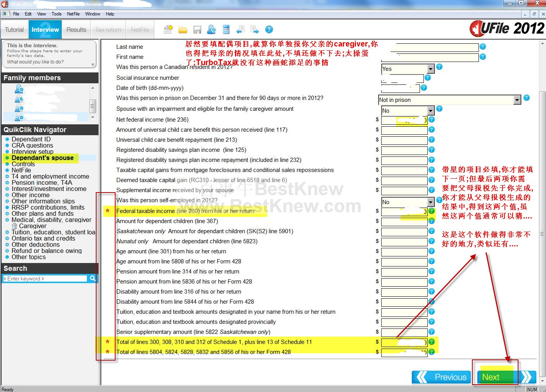Expand Medical, disability, caregiver section

click(x=7, y=220)
